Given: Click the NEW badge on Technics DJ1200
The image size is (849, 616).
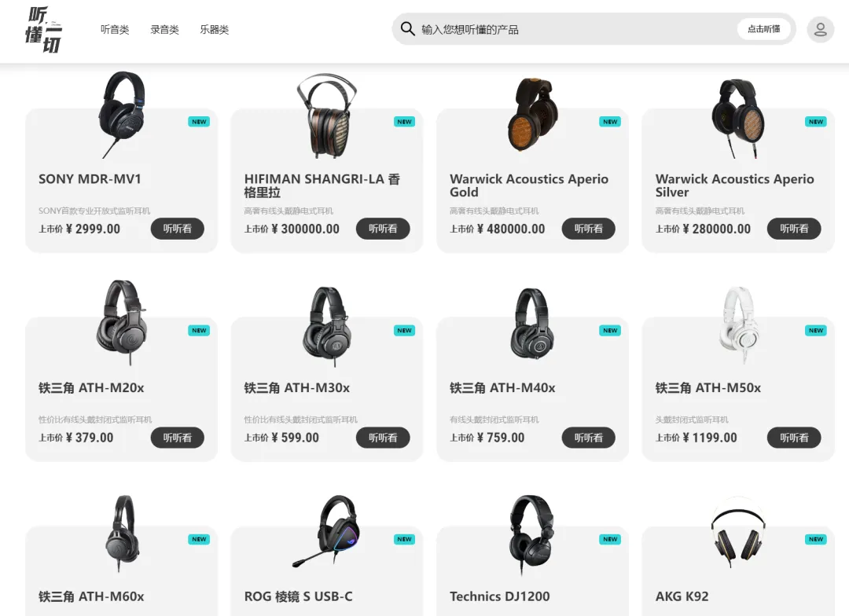Looking at the screenshot, I should (610, 540).
